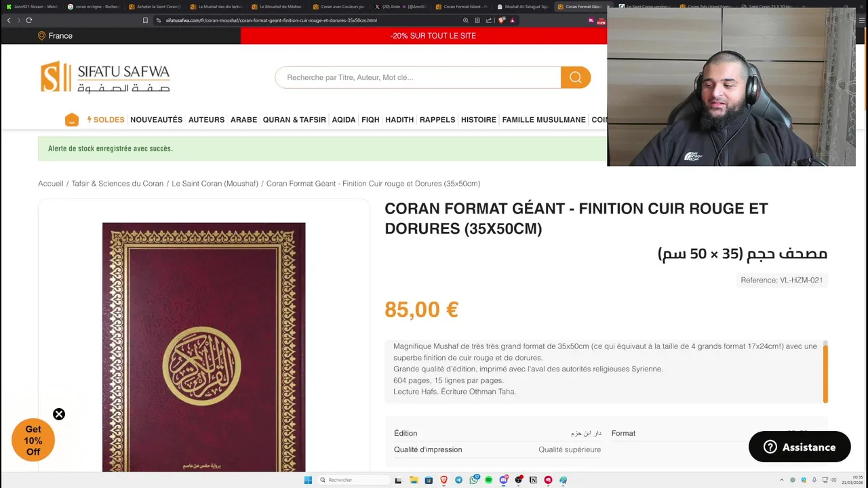Screen dimensions: 868x488
Task: Follow the 'Le Saint Coran (Moushaf)' breadcrumb link
Action: tap(215, 184)
